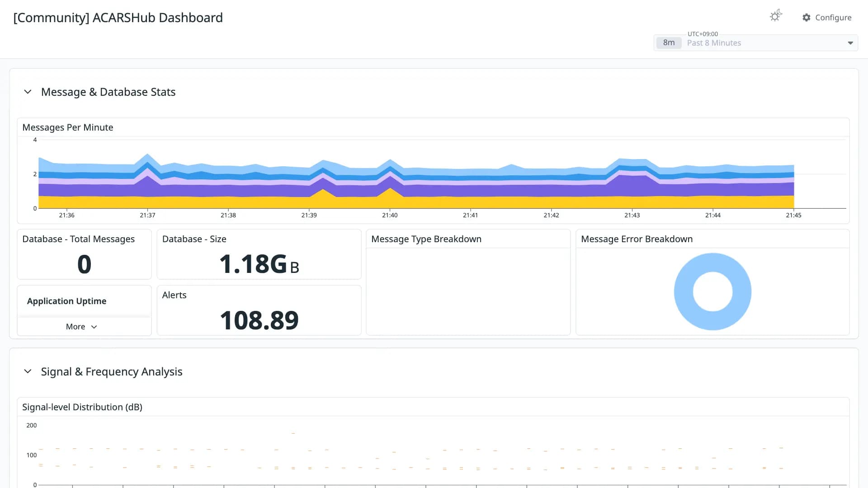Screen dimensions: 868x488
Task: Click the Database - Total Messages value 0
Action: pos(85,264)
